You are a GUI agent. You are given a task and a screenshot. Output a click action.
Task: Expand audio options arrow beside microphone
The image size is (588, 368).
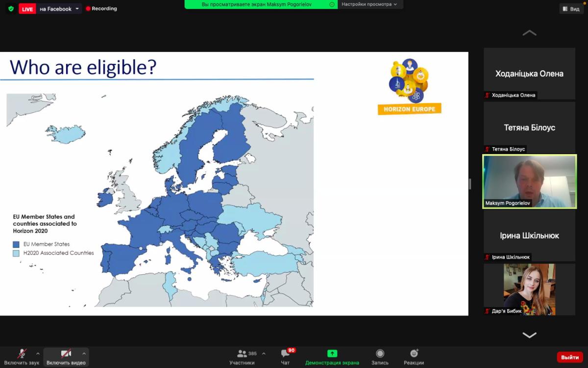click(38, 353)
